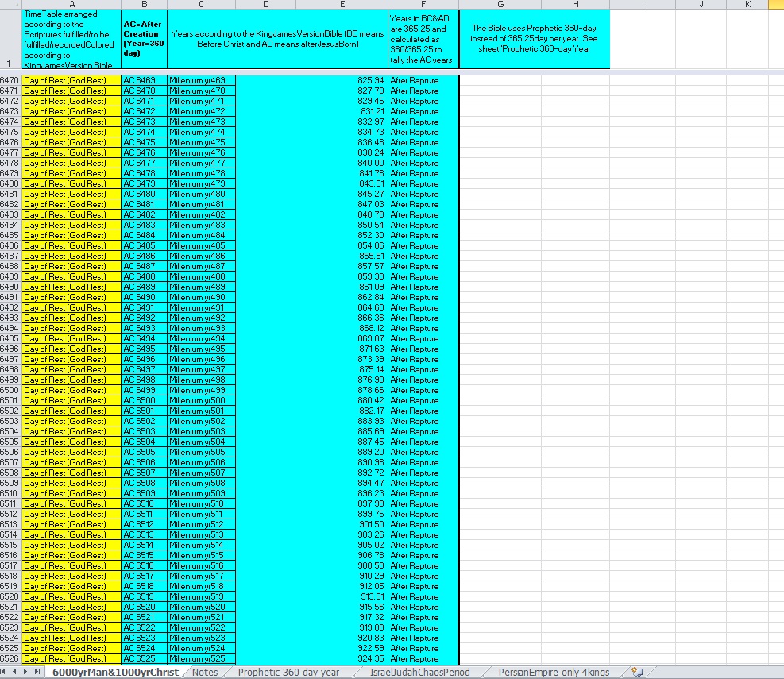Click 'After Rapture' in row 6470

[423, 80]
